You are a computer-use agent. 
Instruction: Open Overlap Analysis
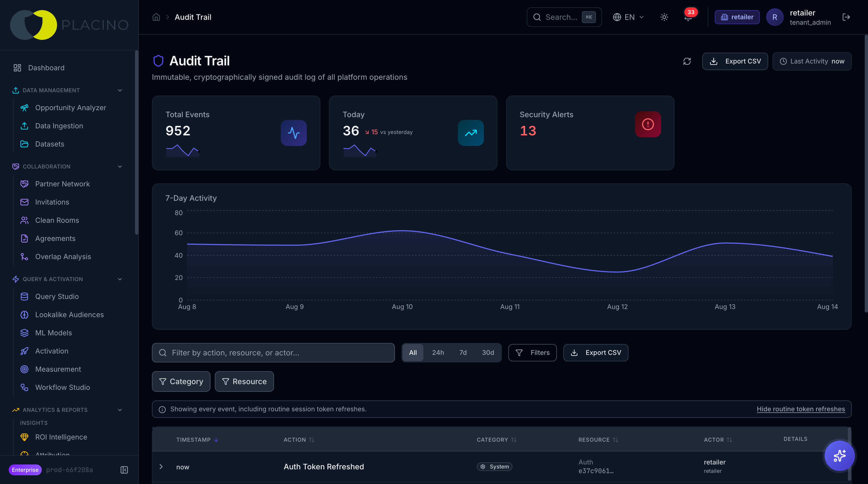tap(63, 256)
